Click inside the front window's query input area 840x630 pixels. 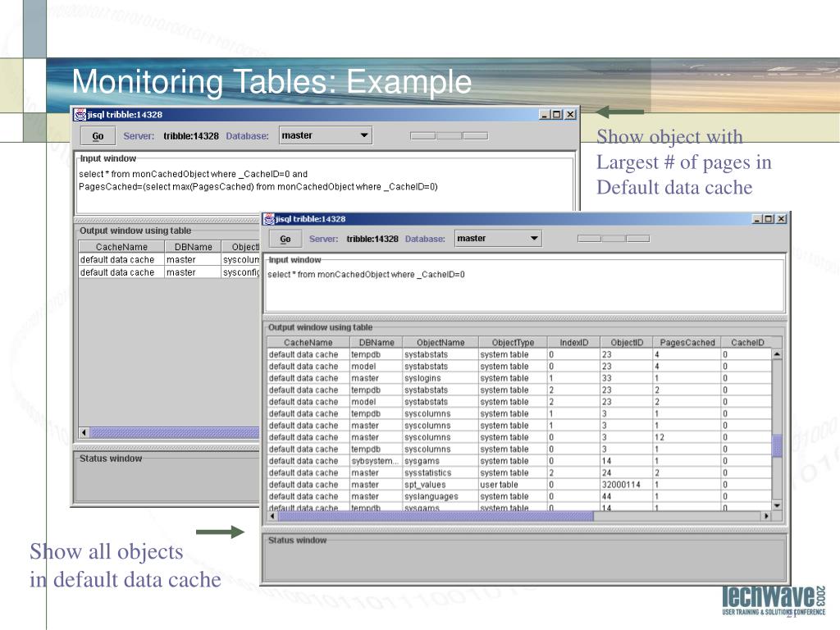(523, 293)
